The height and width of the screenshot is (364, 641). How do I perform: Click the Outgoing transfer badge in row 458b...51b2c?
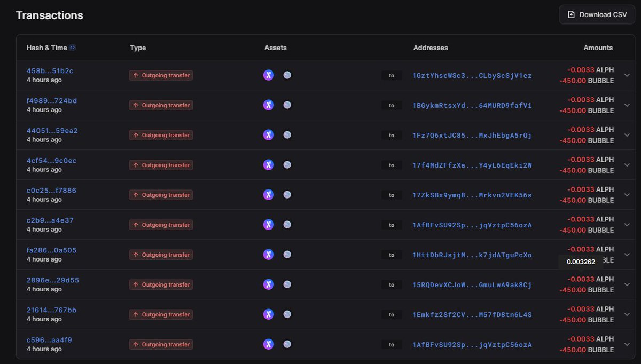coord(161,75)
